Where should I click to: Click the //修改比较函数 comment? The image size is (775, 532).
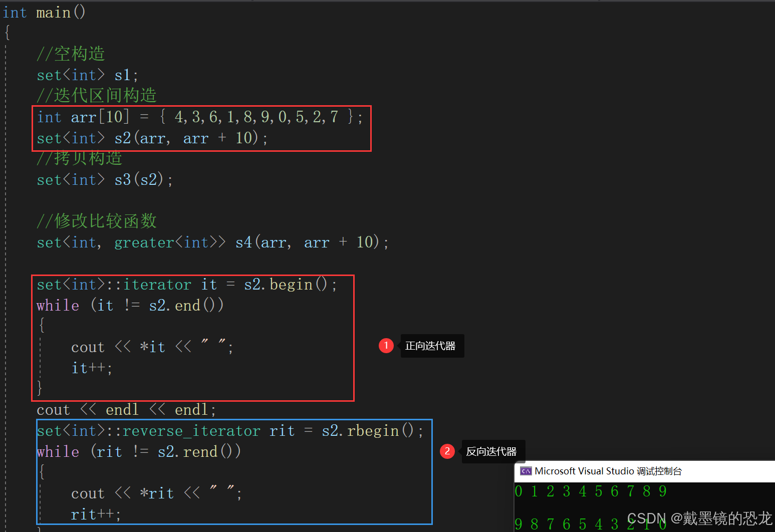[97, 221]
